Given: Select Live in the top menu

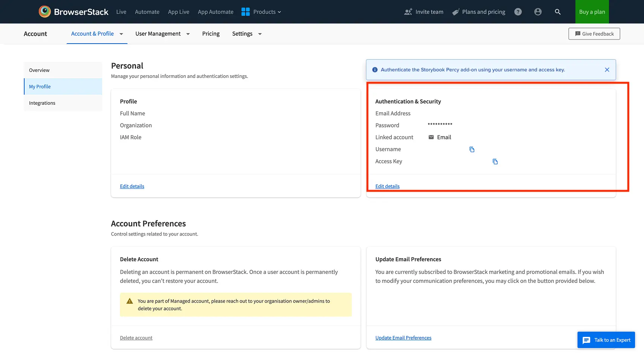Looking at the screenshot, I should (121, 12).
